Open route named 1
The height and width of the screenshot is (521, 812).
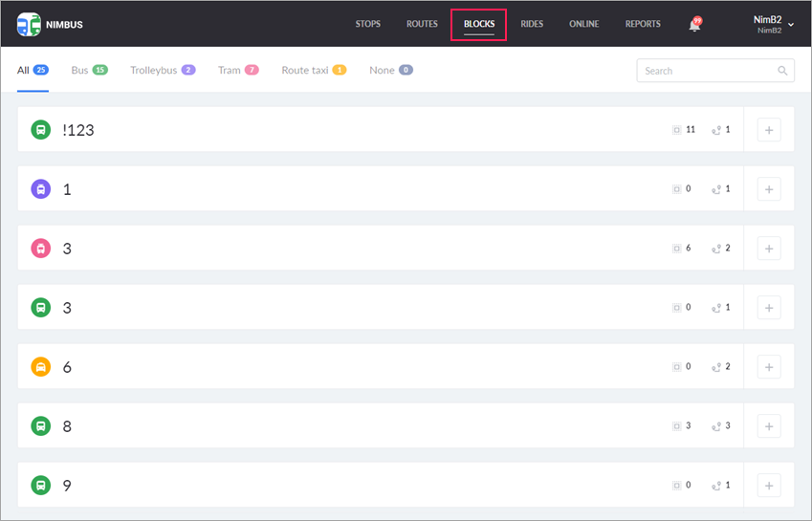pos(67,189)
